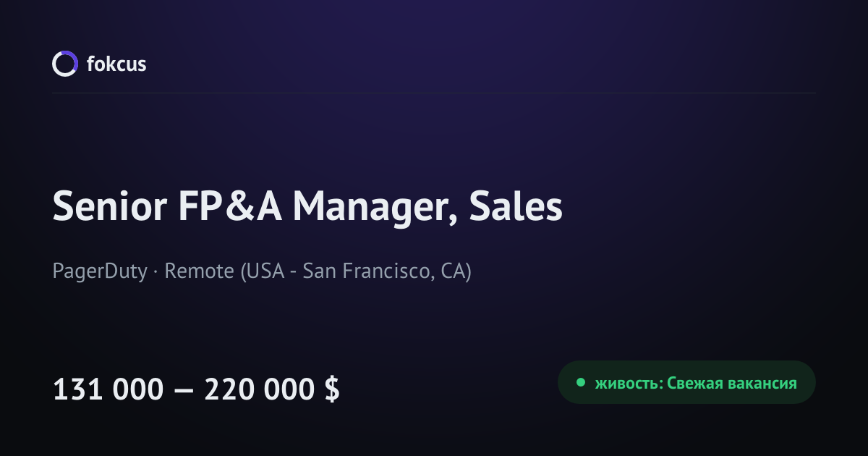Click the fokcus wordmark text
The image size is (868, 456).
(x=116, y=64)
